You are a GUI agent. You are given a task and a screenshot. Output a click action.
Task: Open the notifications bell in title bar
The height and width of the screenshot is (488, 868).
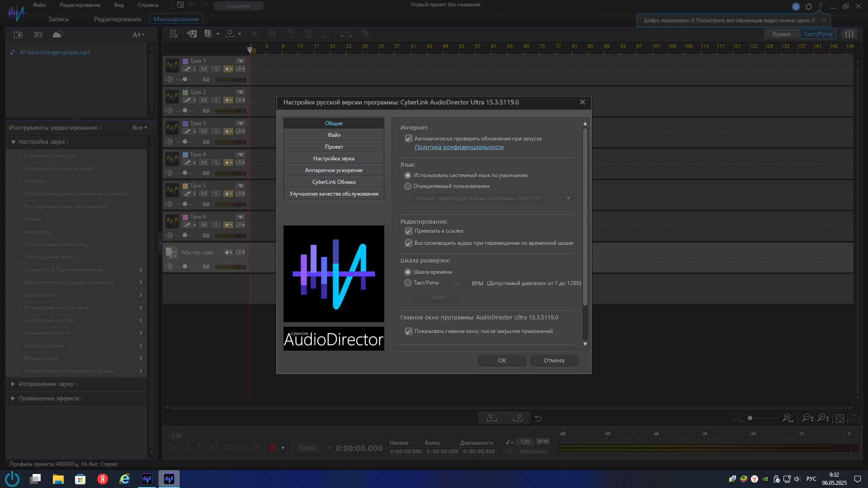tap(796, 6)
